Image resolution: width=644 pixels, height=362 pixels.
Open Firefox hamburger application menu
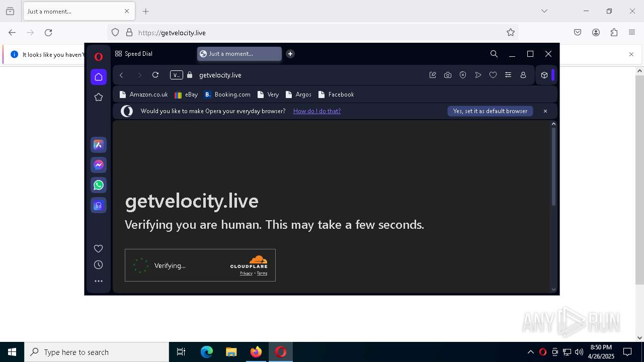(x=632, y=33)
